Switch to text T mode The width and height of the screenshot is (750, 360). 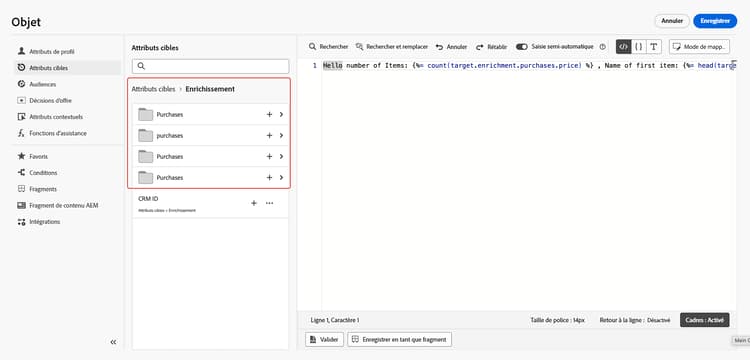[653, 47]
